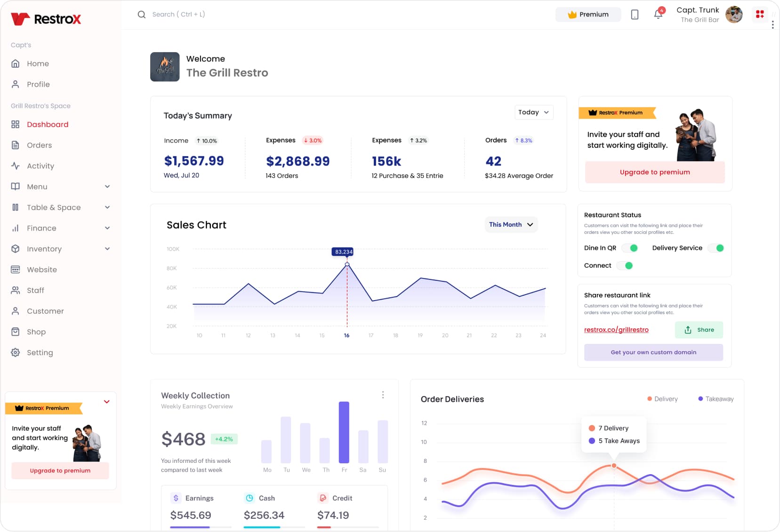This screenshot has width=780, height=532.
Task: Click the Activity pulse icon
Action: point(16,166)
